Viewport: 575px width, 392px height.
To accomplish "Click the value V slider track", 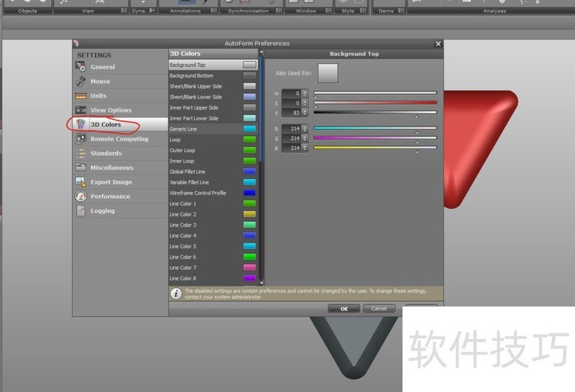I will [x=375, y=113].
